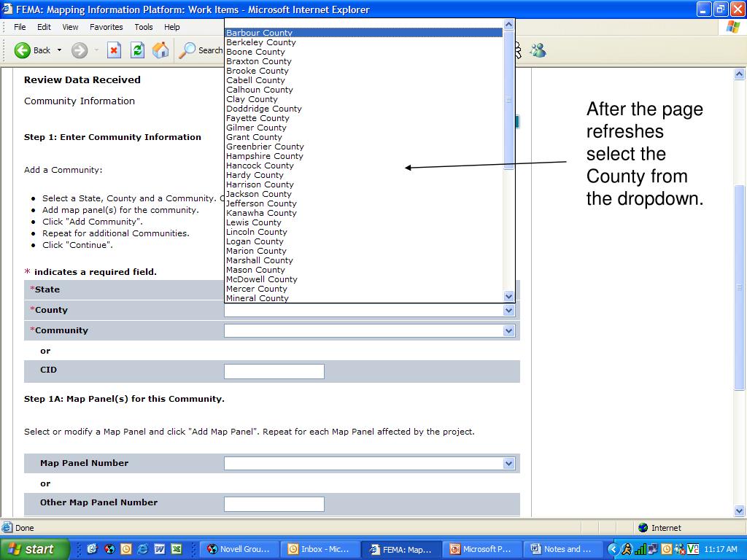
Task: Click the Forward navigation arrow
Action: click(x=80, y=50)
